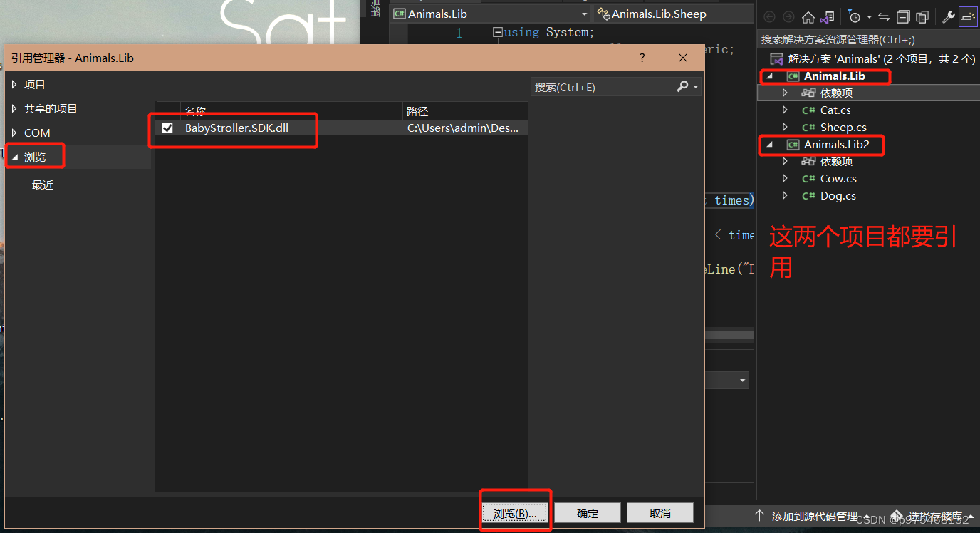Image resolution: width=980 pixels, height=533 pixels.
Task: Toggle the Preview Selected Items icon
Action: [969, 17]
